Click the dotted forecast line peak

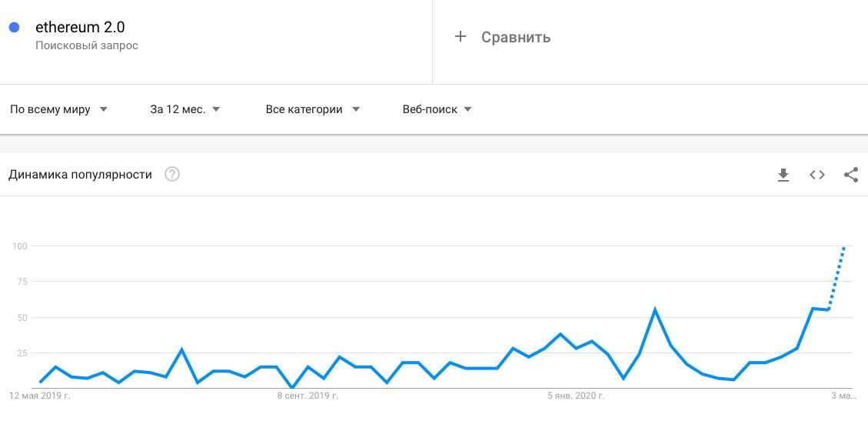click(844, 248)
